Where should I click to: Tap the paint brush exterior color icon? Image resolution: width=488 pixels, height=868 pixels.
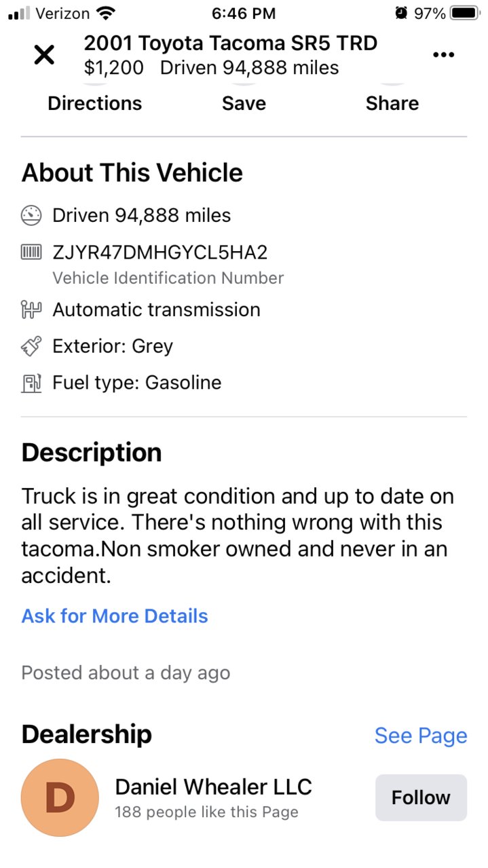pyautogui.click(x=32, y=347)
